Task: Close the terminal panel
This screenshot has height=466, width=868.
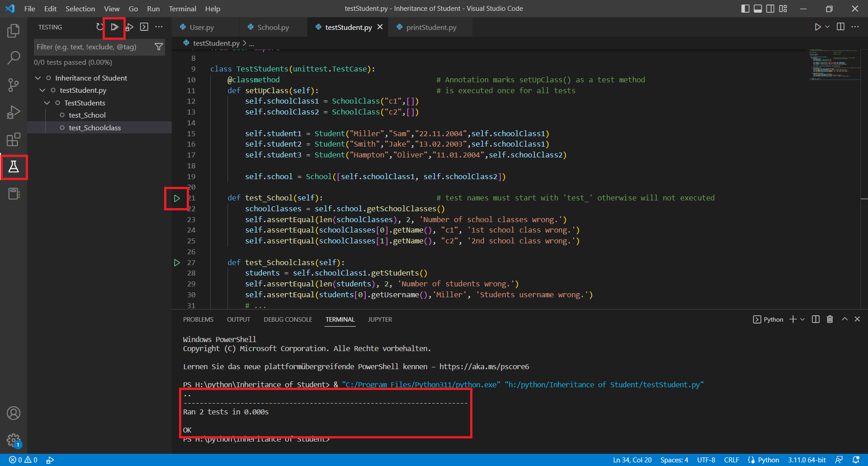Action: tap(857, 319)
